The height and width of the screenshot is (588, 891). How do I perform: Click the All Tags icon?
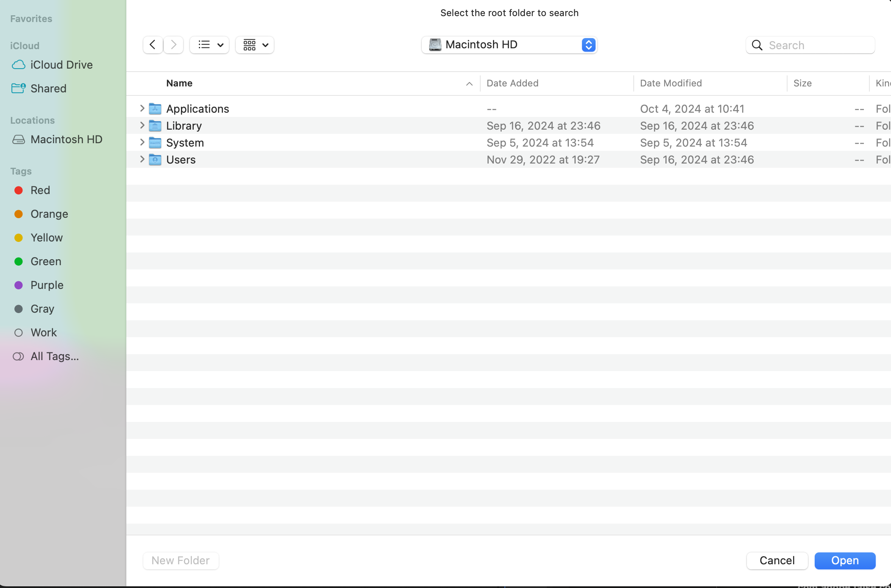[18, 356]
